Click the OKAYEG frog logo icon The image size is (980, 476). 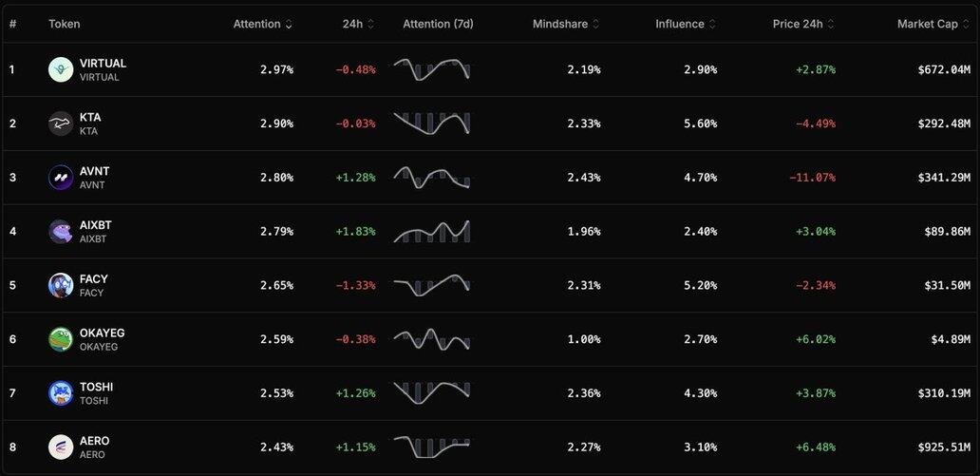click(x=61, y=339)
